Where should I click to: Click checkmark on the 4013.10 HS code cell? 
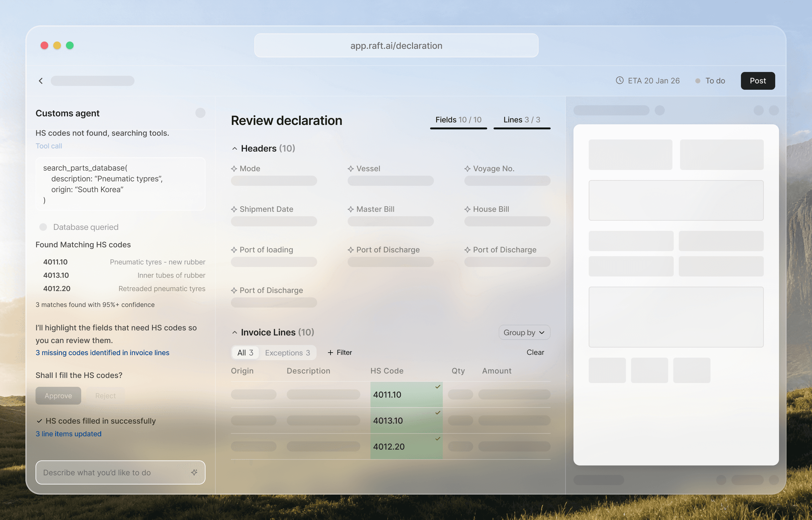click(x=438, y=413)
